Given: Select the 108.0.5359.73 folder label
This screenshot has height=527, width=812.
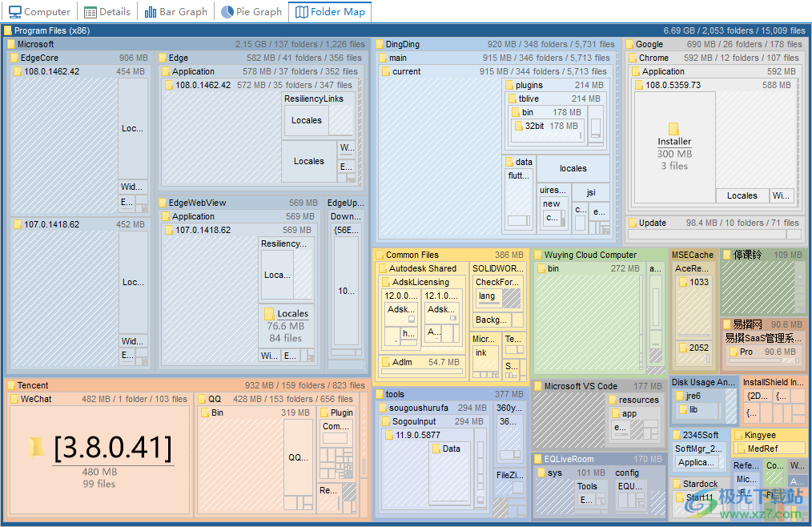Looking at the screenshot, I should (x=673, y=85).
